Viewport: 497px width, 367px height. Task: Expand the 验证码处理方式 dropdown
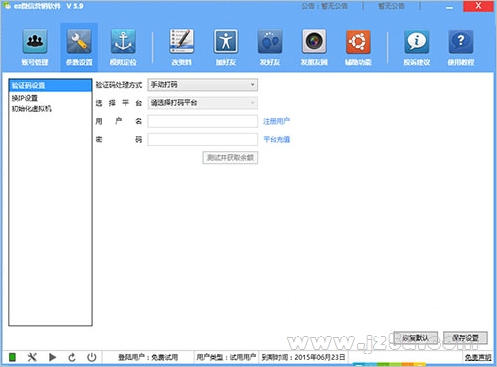pyautogui.click(x=203, y=85)
